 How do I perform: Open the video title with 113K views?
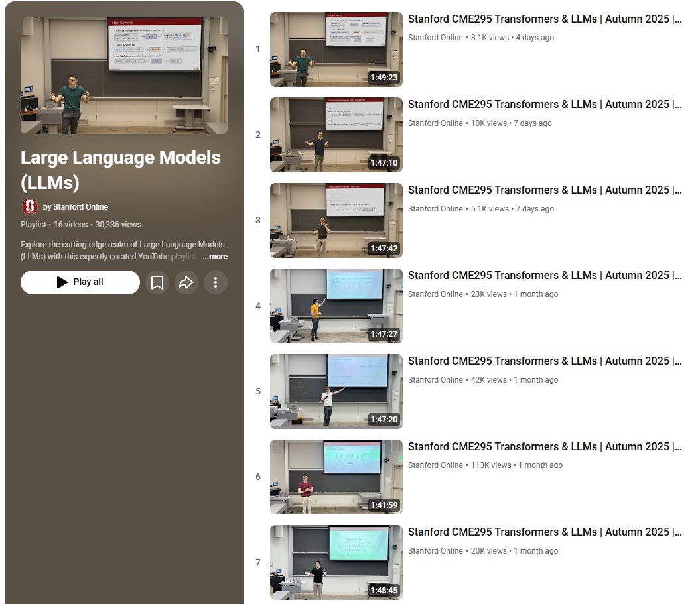pos(545,446)
